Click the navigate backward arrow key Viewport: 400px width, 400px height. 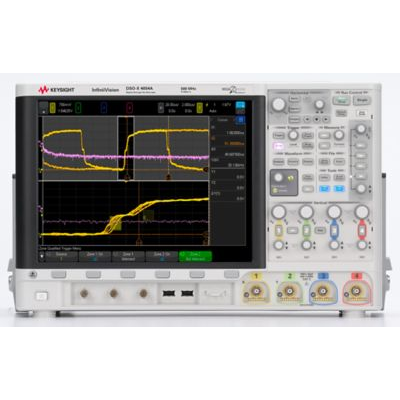(x=308, y=119)
